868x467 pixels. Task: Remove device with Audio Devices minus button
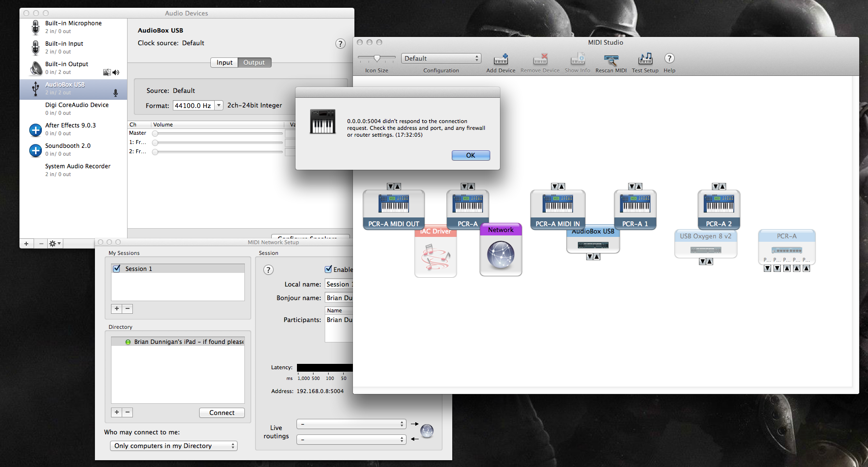coord(41,244)
